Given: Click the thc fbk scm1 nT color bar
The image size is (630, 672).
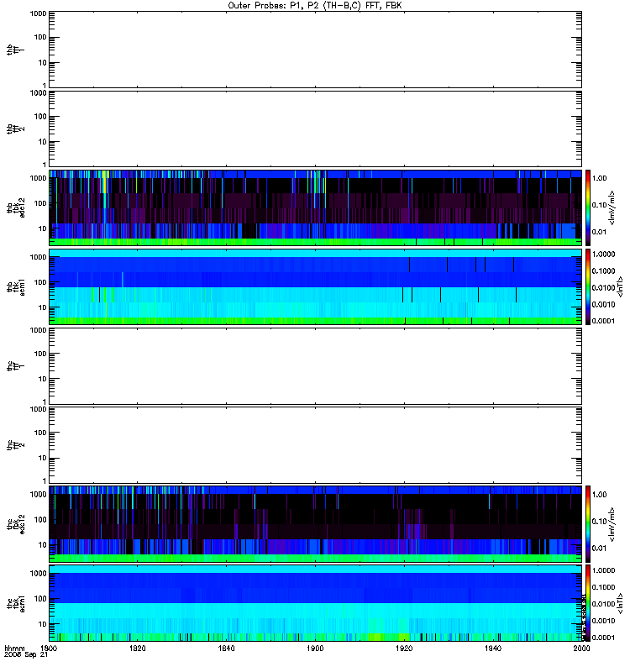Looking at the screenshot, I should (588, 603).
